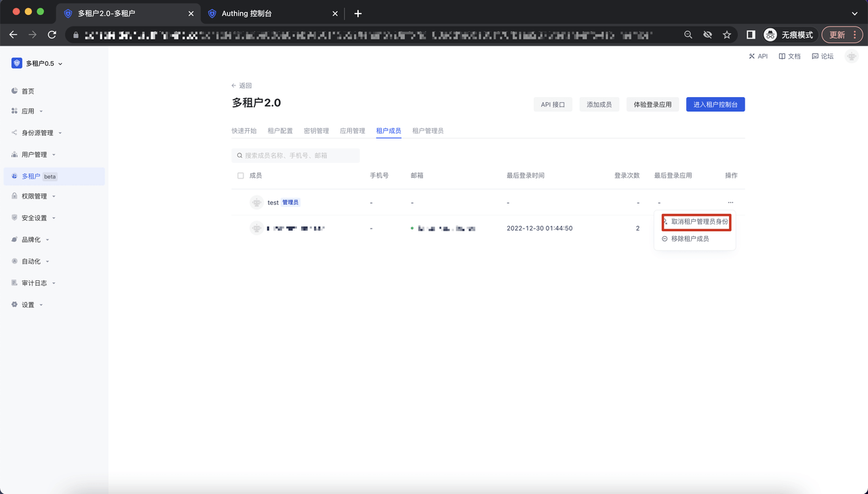Bookmark page with the star icon
The width and height of the screenshot is (868, 494).
[727, 35]
